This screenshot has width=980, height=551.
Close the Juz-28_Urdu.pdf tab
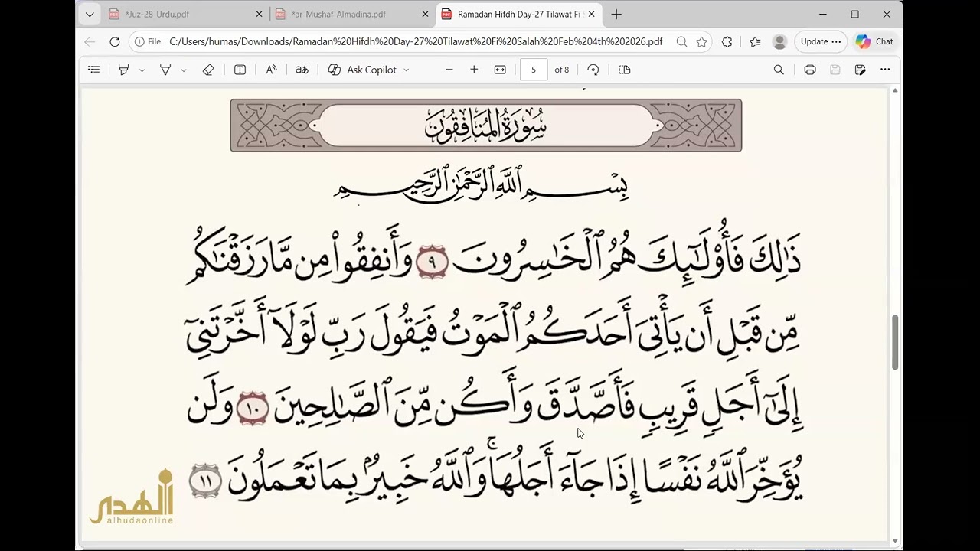point(259,14)
